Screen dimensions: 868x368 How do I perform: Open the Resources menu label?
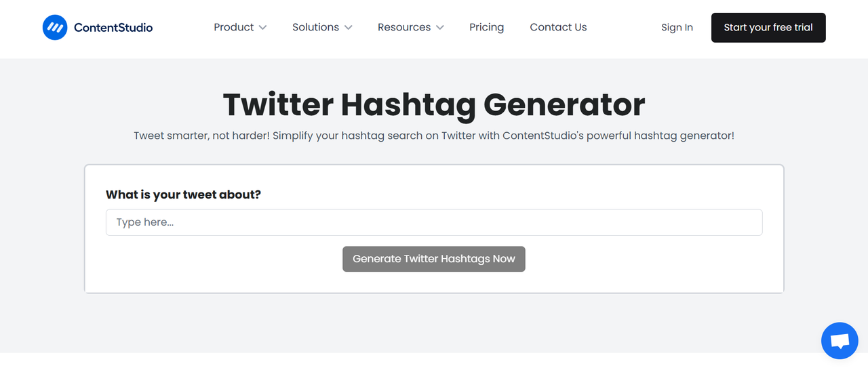[403, 28]
